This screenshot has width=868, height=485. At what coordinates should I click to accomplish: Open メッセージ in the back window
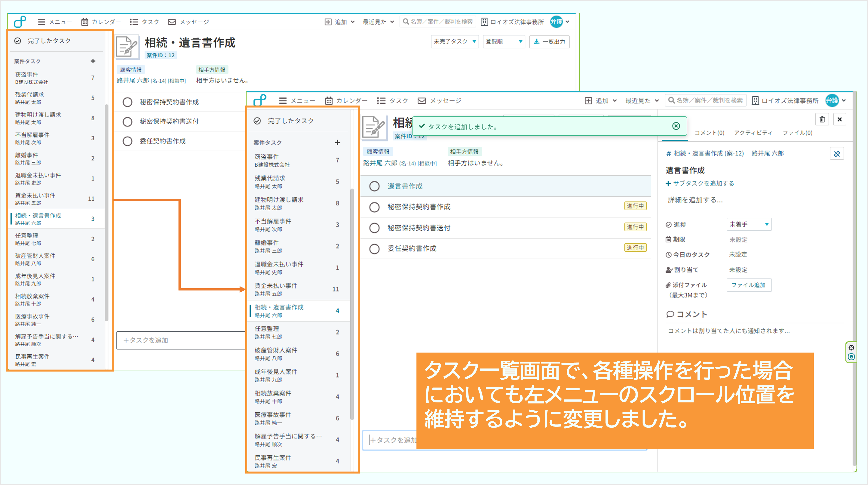tap(188, 22)
